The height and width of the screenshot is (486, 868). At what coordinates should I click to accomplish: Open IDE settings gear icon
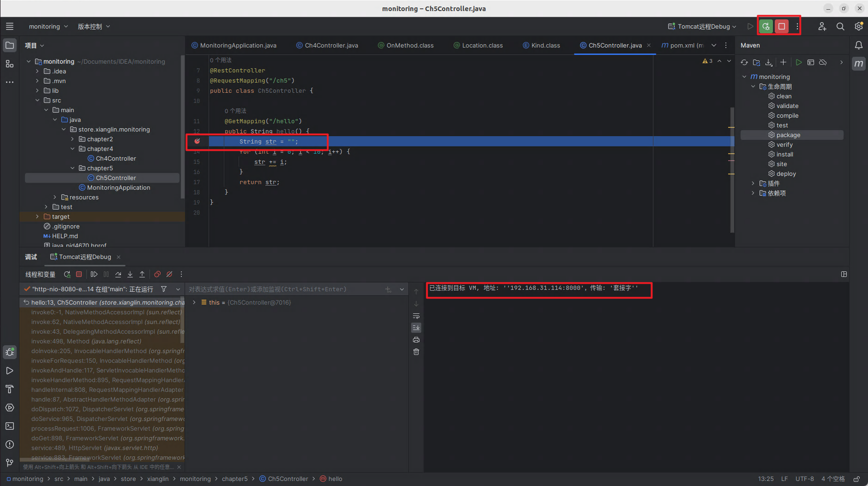[x=858, y=26]
